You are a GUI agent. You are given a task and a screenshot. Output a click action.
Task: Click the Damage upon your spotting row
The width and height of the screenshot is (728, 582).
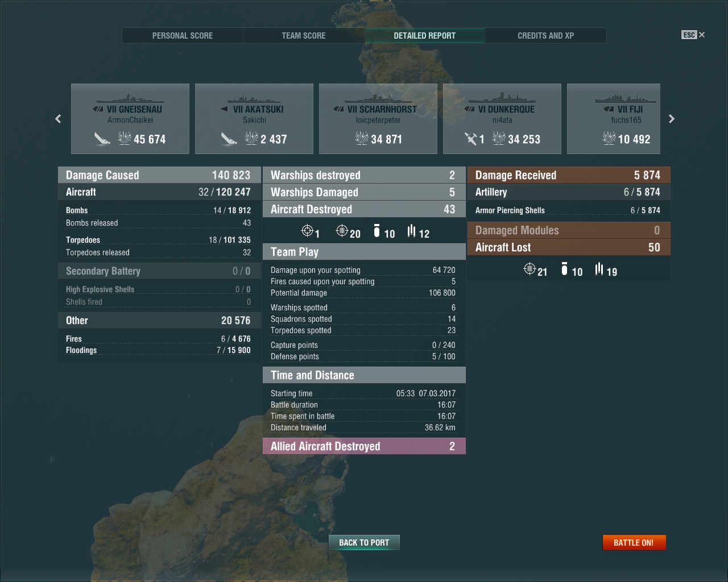(x=363, y=270)
